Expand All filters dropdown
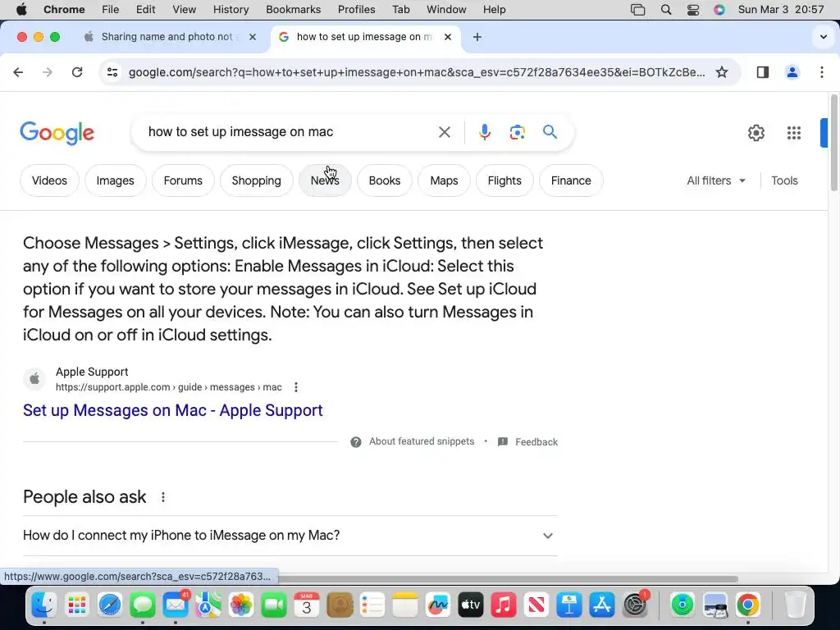The height and width of the screenshot is (630, 840). point(716,180)
